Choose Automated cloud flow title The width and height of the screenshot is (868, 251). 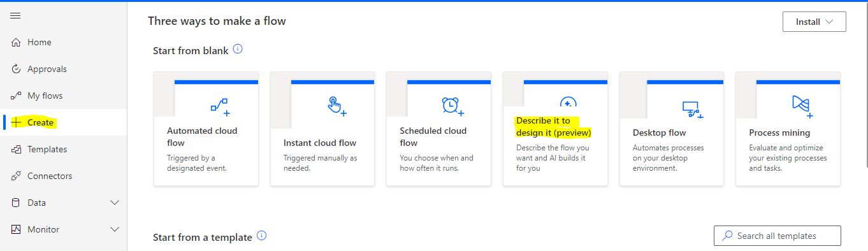pos(202,136)
